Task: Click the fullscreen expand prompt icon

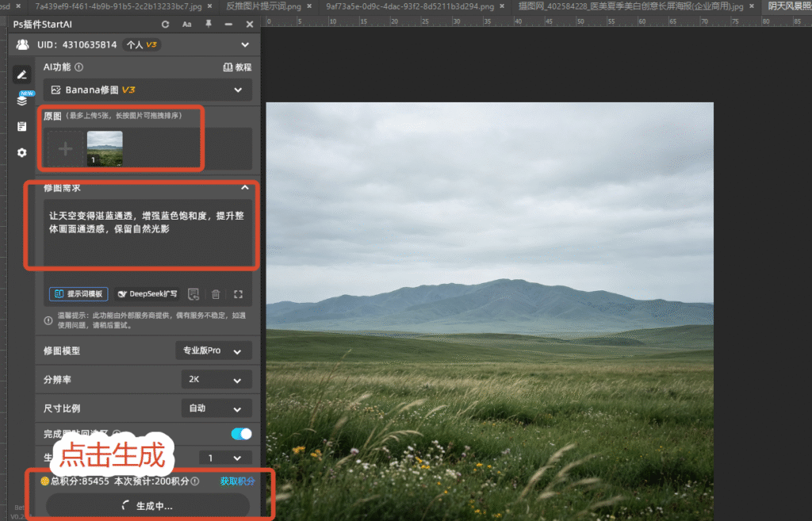Action: coord(238,294)
